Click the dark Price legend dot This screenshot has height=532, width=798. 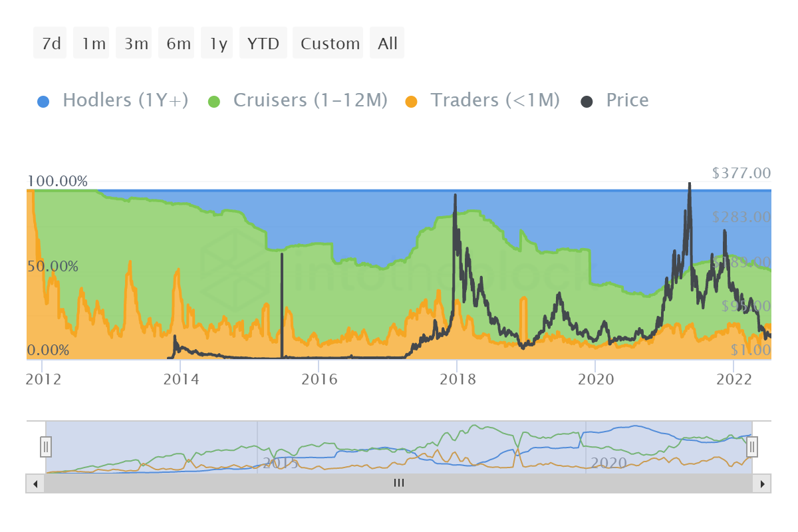click(587, 102)
